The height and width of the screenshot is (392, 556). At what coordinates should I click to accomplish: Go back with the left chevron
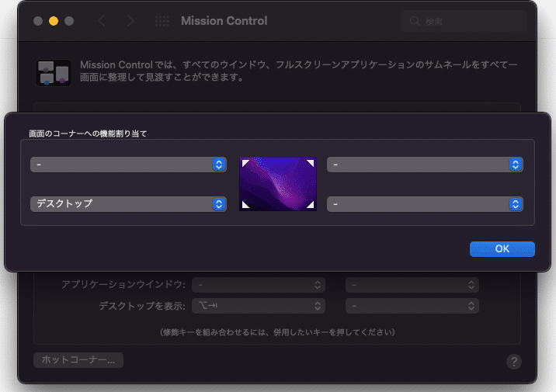[102, 21]
